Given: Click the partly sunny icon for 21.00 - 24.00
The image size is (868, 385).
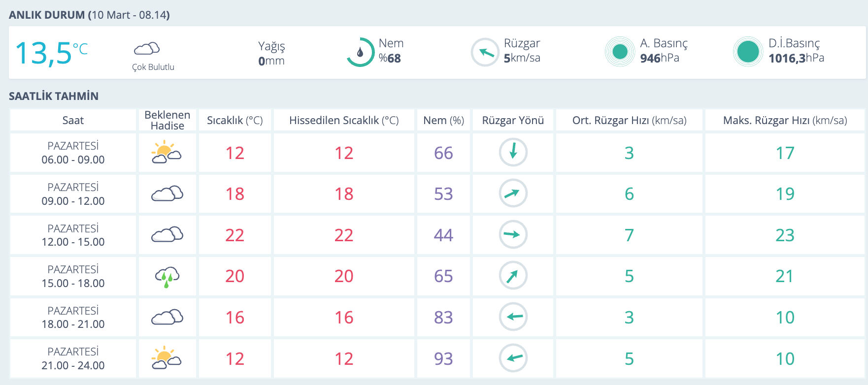Looking at the screenshot, I should pos(167,358).
